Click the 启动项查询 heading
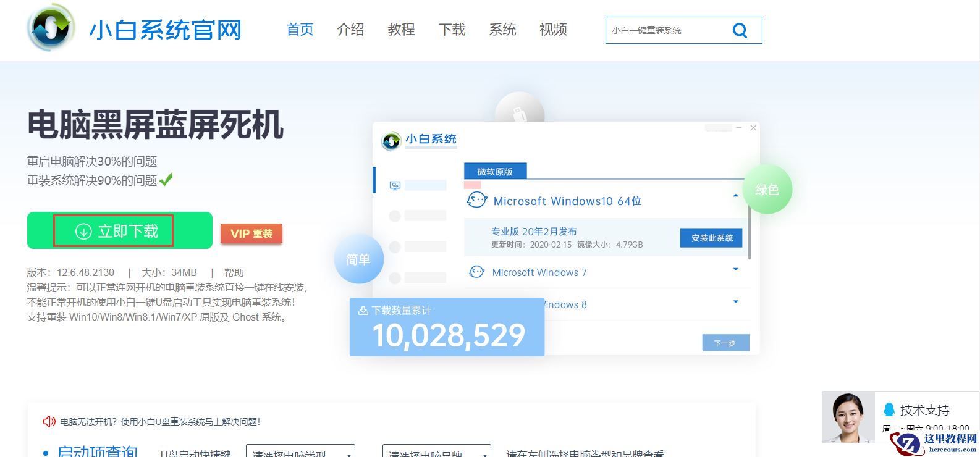The height and width of the screenshot is (457, 980). pos(98,451)
